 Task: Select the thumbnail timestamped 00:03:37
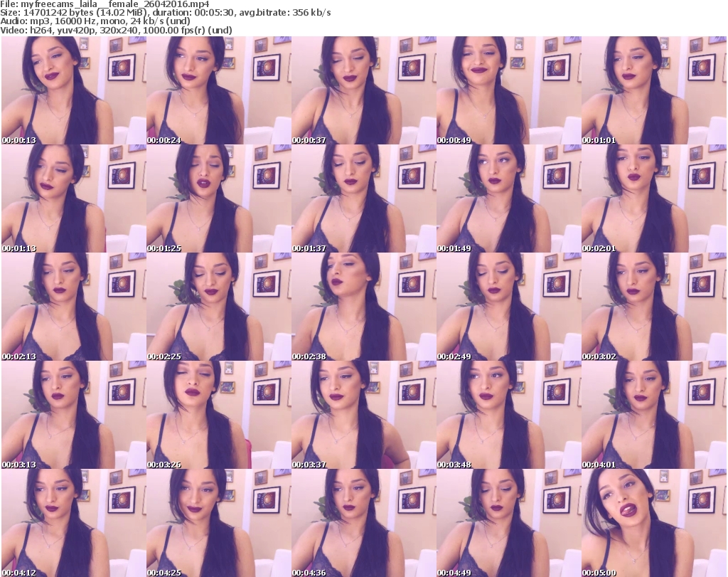[364, 415]
